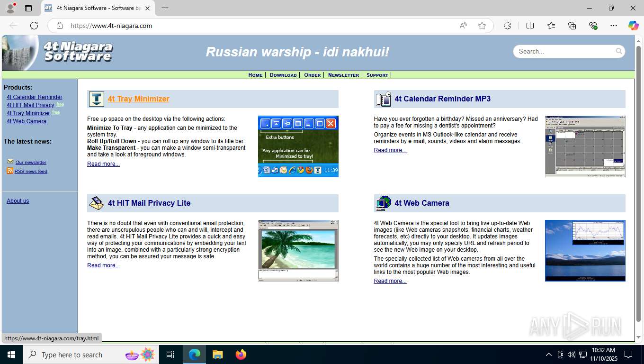This screenshot has height=364, width=644.
Task: Close the 4t Niagara Software tab
Action: pos(147,8)
